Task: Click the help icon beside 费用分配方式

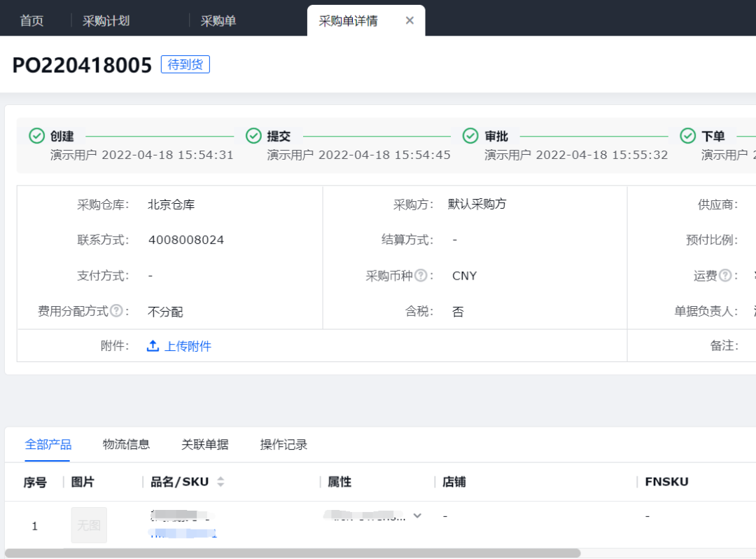Action: (x=116, y=311)
